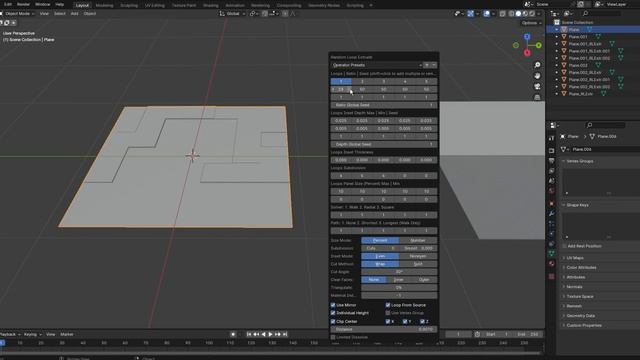Image resolution: width=640 pixels, height=360 pixels.
Task: Expand the UV Maps panel
Action: click(x=575, y=258)
